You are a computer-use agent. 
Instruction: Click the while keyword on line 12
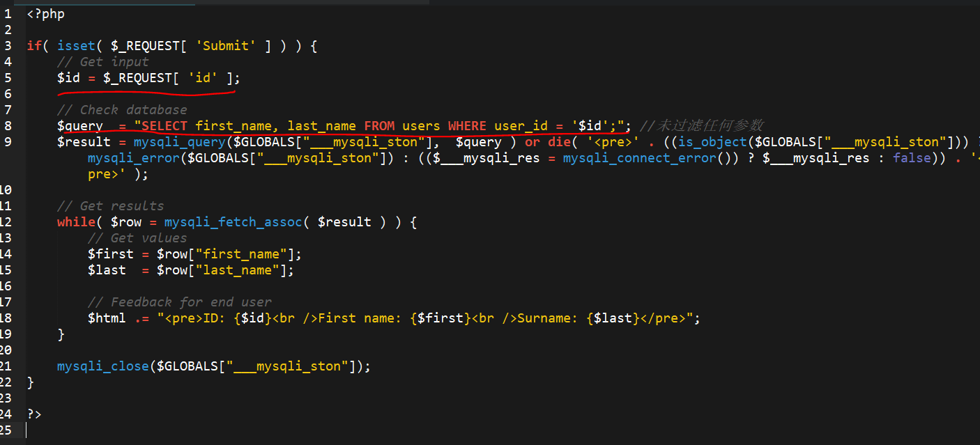[x=76, y=222]
